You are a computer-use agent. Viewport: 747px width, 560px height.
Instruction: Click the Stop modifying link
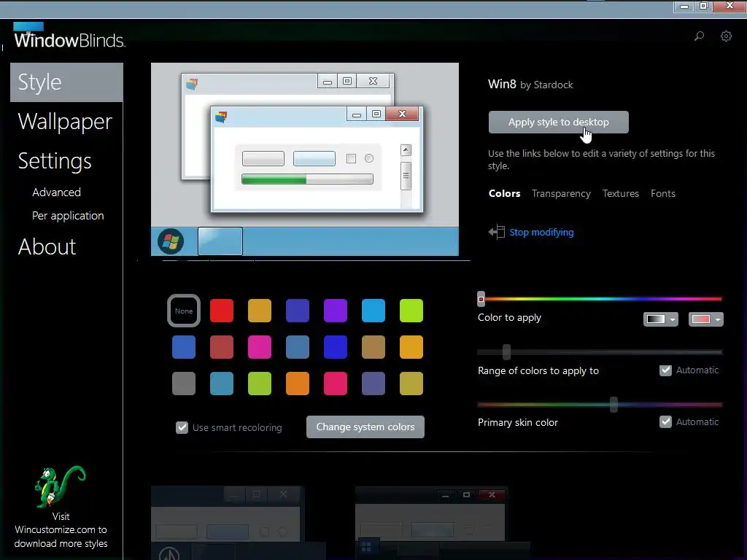click(x=542, y=233)
